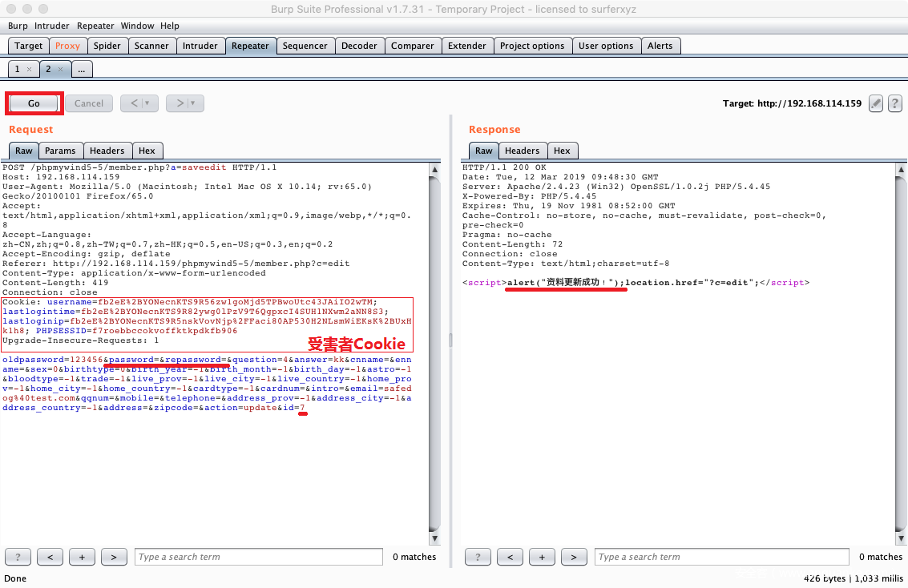Image resolution: width=908 pixels, height=588 pixels.
Task: Click the "HTTP/1.1 200 OK" response line
Action: (504, 168)
